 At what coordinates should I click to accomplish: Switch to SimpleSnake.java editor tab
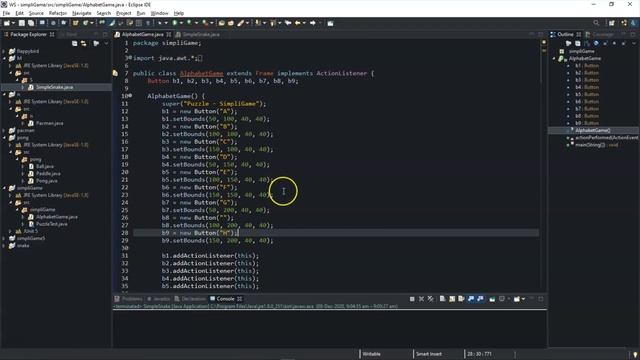tap(201, 35)
